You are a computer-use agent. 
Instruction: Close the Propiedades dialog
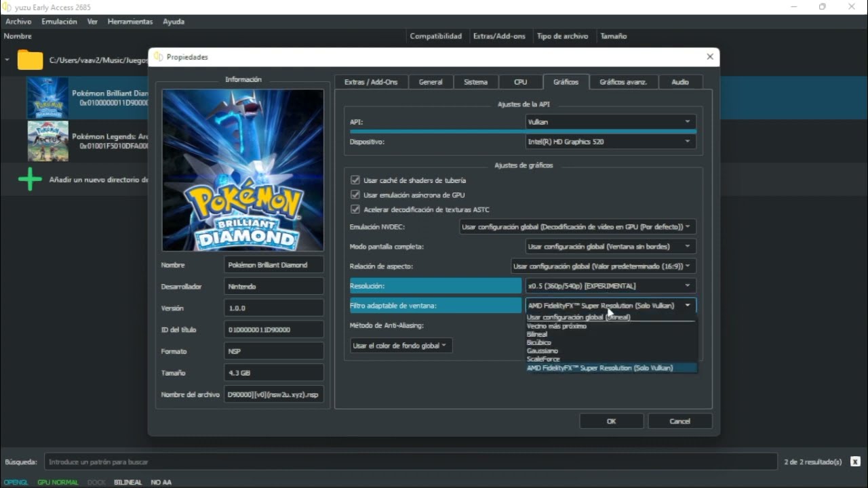tap(710, 57)
